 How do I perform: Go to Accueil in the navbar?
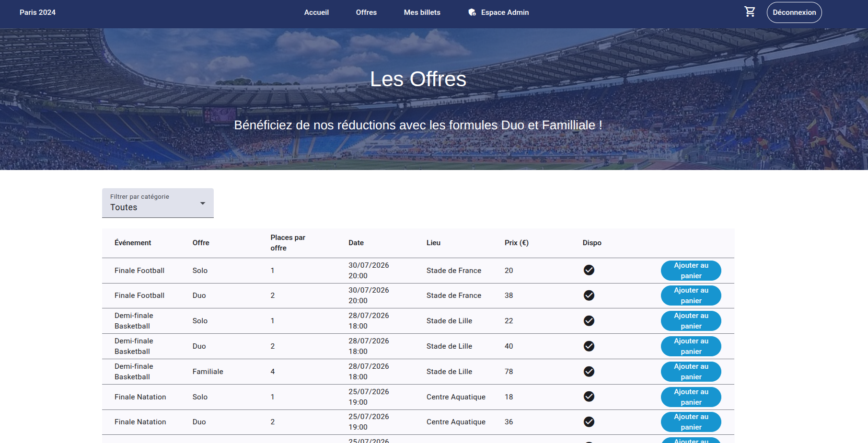click(x=316, y=12)
